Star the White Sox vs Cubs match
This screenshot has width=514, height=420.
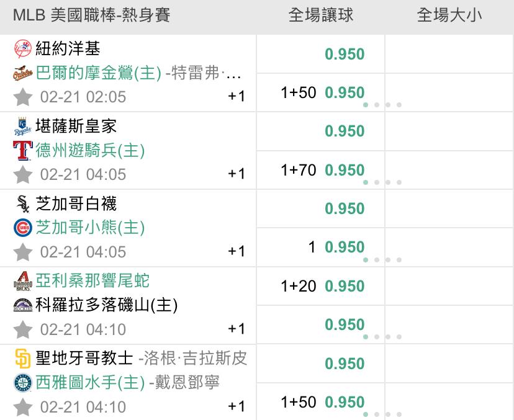coord(23,252)
